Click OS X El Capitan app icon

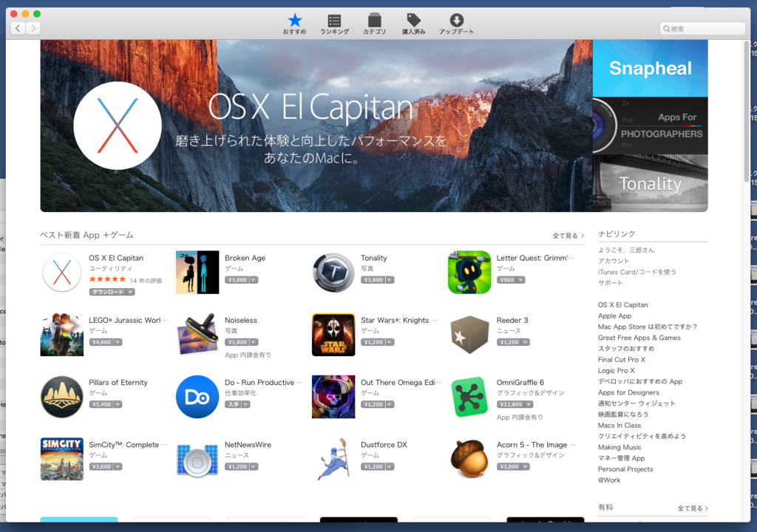click(62, 272)
